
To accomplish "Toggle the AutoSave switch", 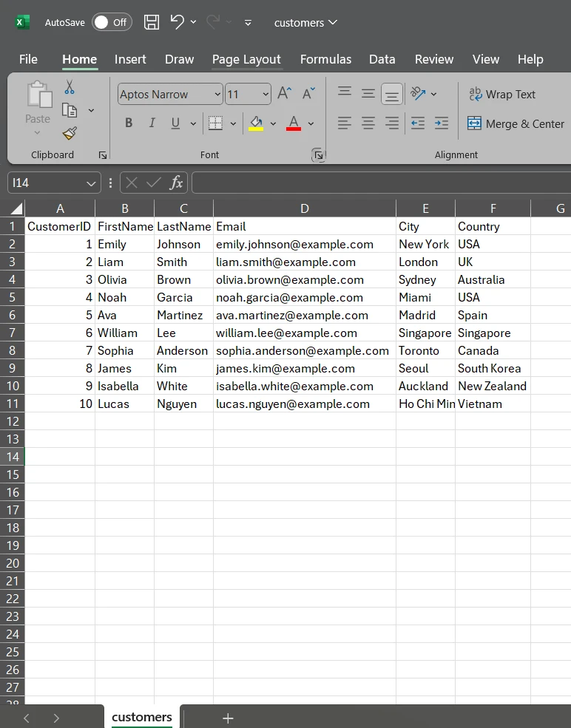I will (x=111, y=22).
